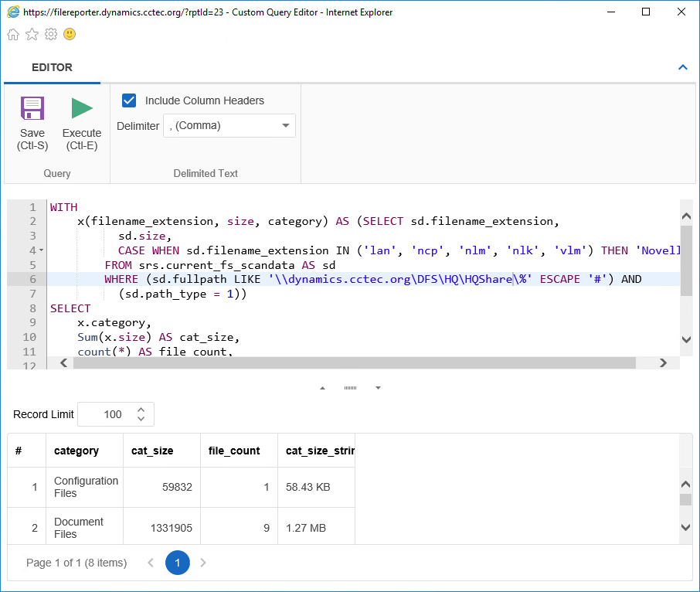The height and width of the screenshot is (592, 700).
Task: Collapse the pane using splitter up arrow
Action: [322, 388]
